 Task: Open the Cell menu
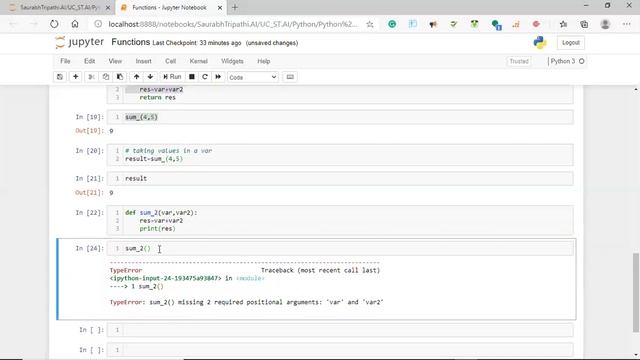[170, 61]
